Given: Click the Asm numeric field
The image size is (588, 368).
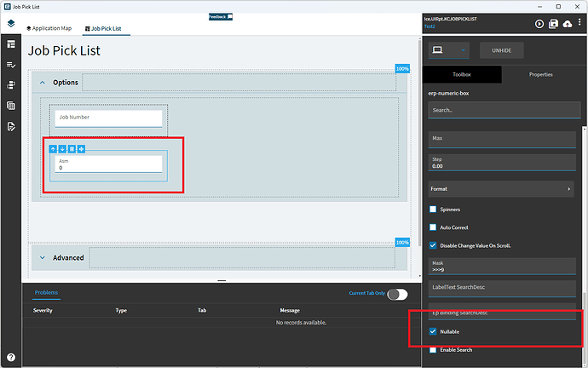Looking at the screenshot, I should click(108, 164).
